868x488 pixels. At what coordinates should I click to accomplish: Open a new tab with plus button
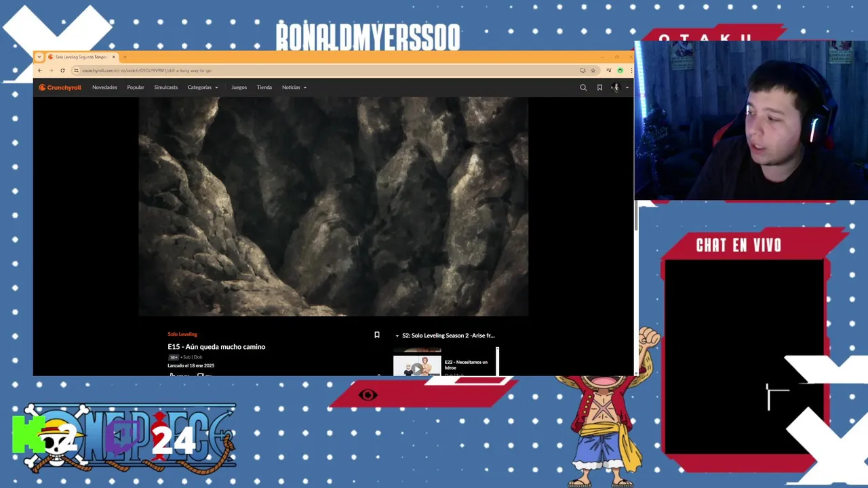pos(125,57)
